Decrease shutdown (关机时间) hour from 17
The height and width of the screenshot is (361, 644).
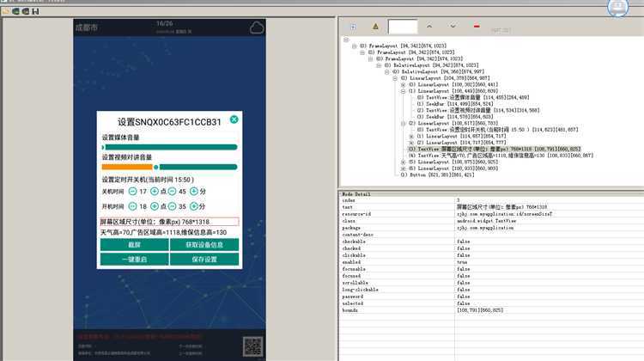132,191
